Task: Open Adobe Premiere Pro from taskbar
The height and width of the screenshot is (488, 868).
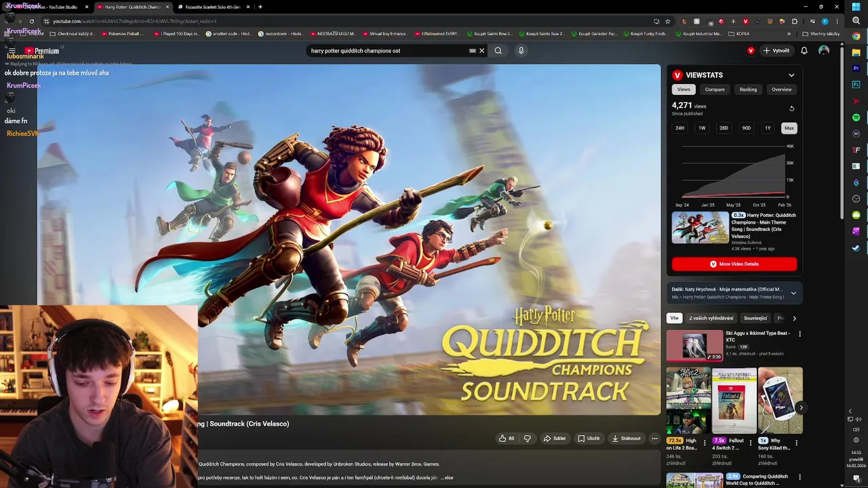Action: pos(856,68)
